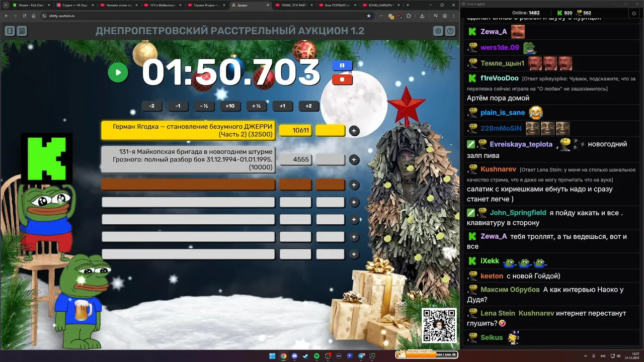Image resolution: width=644 pixels, height=362 pixels.
Task: Show hidden system tray icons
Action: (x=585, y=356)
